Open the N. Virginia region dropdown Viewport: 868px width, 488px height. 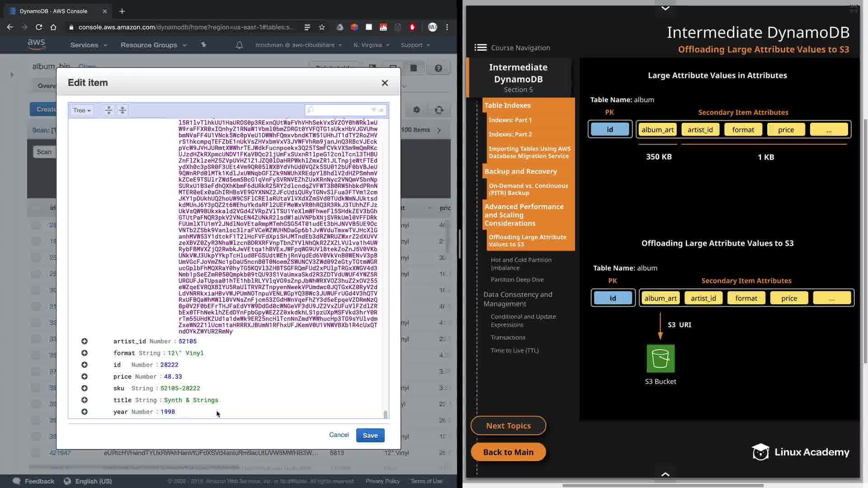[x=371, y=45]
